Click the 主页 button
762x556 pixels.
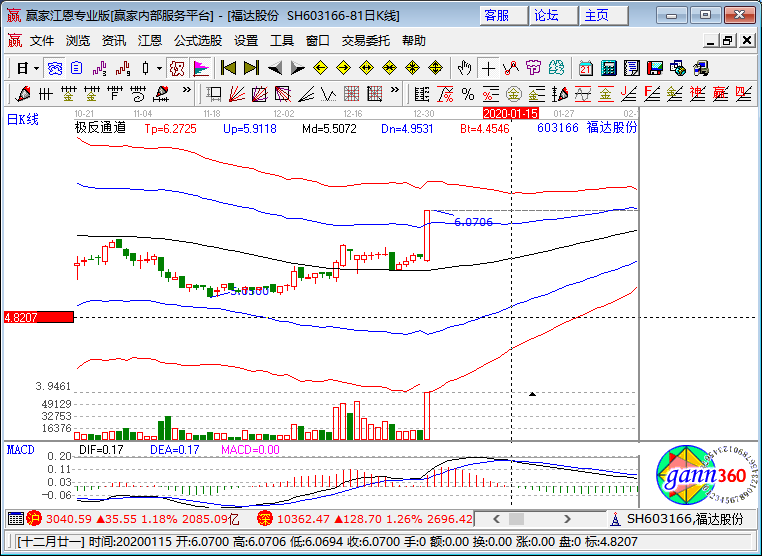pyautogui.click(x=604, y=16)
